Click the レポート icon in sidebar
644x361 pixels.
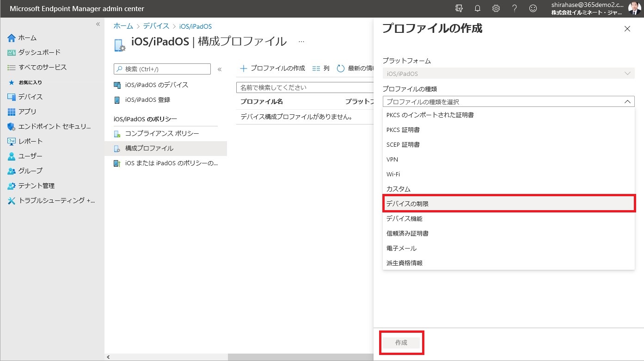(x=12, y=141)
